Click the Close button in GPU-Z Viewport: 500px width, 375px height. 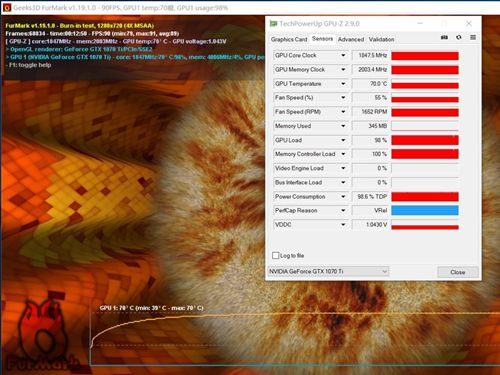(458, 272)
